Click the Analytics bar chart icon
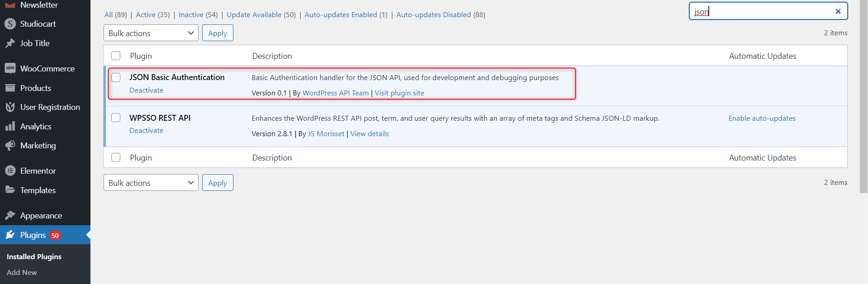The width and height of the screenshot is (868, 284). [10, 126]
